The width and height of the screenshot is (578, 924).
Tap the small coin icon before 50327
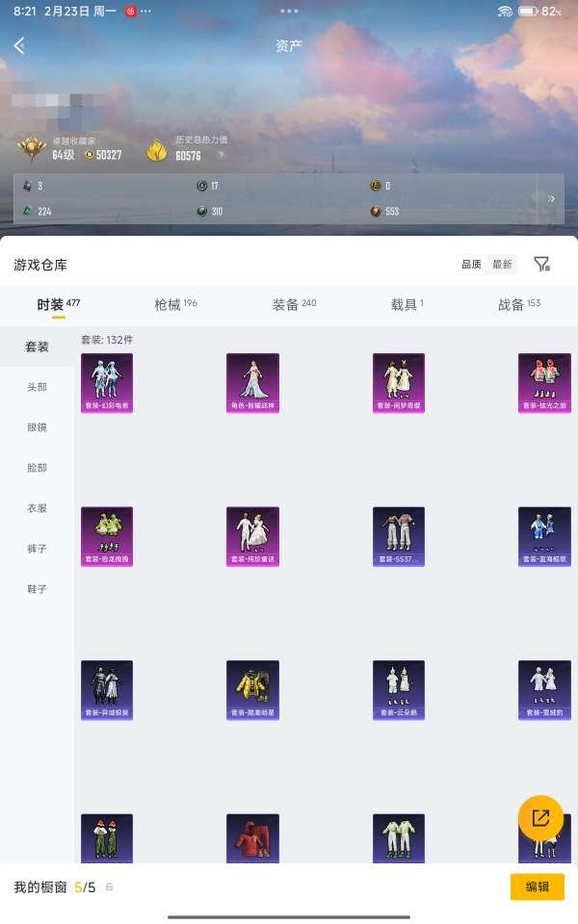point(89,155)
